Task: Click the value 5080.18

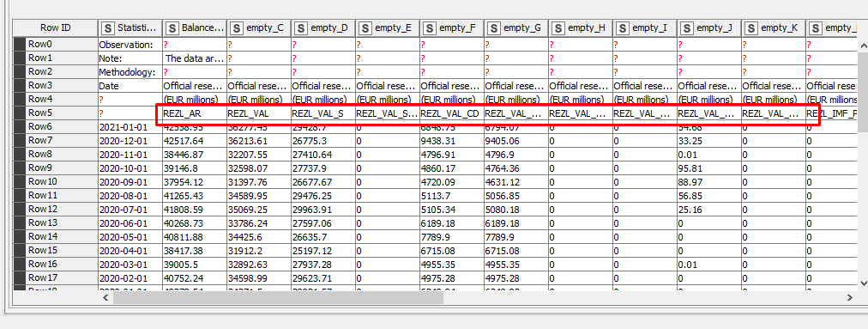Action: 515,209
